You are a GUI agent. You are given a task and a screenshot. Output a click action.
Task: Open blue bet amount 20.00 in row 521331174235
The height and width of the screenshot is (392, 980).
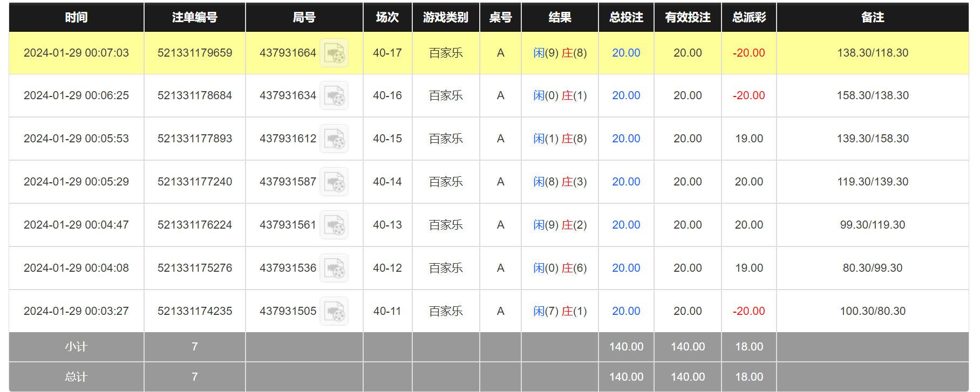[626, 311]
